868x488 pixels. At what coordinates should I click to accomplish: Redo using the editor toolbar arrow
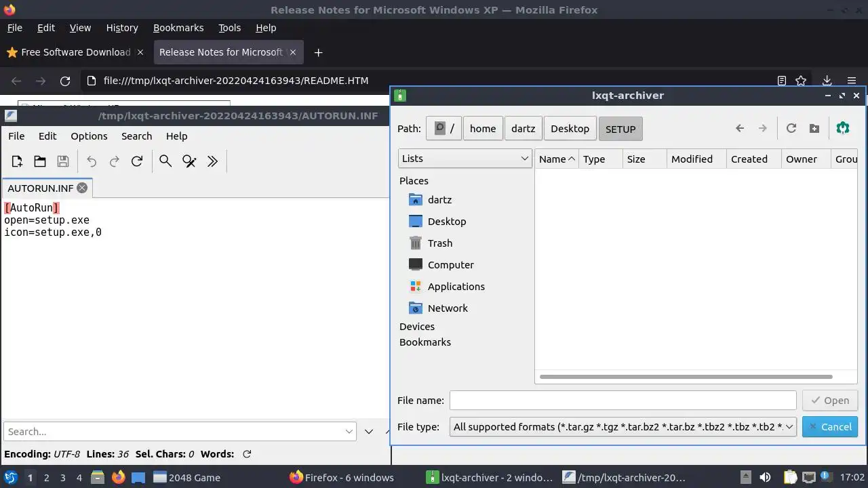(x=115, y=161)
